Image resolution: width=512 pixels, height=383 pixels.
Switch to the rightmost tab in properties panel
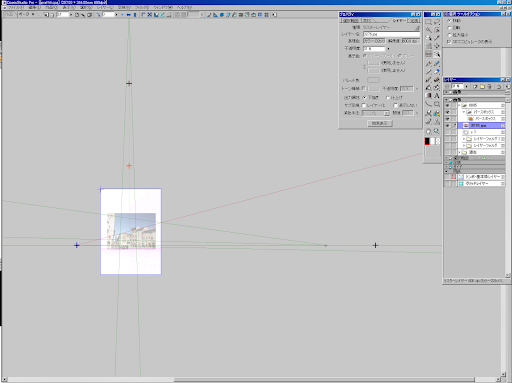(414, 20)
